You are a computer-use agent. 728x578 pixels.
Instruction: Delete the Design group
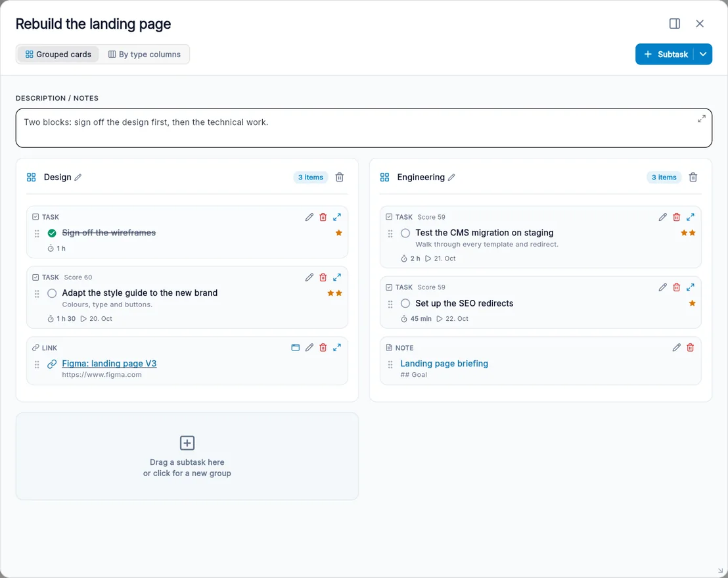click(x=340, y=177)
